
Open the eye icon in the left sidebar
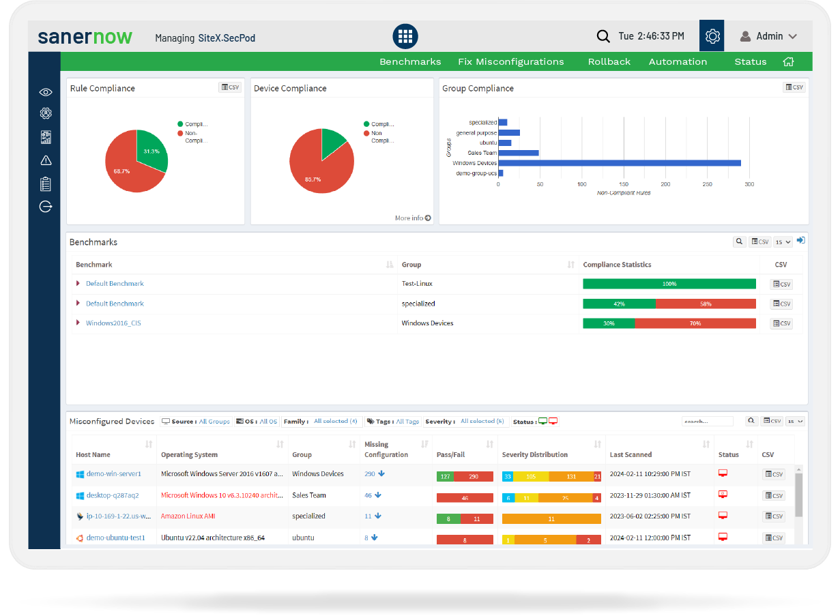[x=46, y=92]
